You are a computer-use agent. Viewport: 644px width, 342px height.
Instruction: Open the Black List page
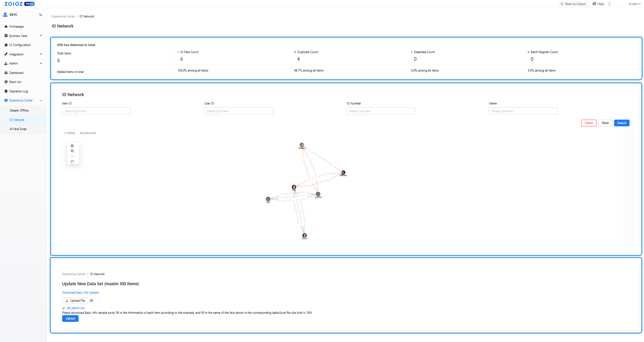tap(15, 82)
